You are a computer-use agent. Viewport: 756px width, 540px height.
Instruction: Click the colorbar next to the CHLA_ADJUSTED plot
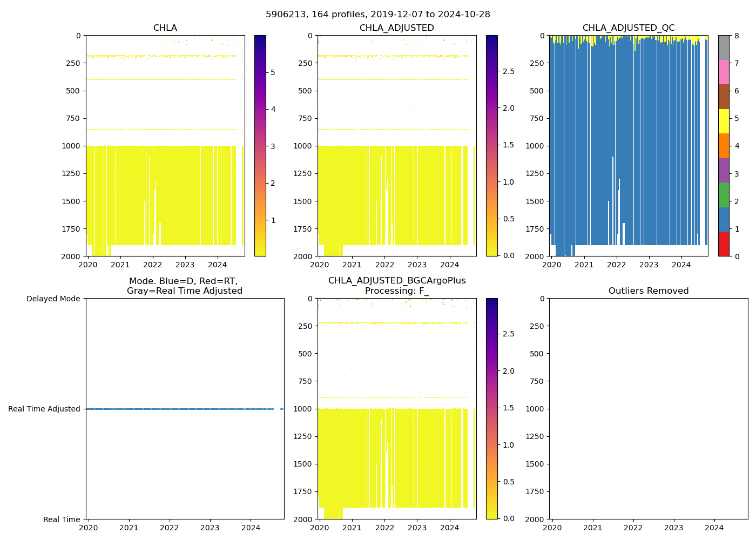coord(491,146)
